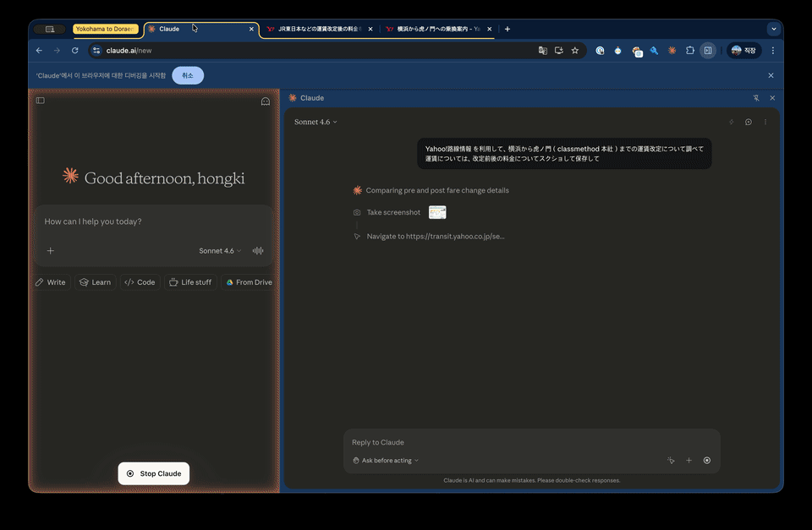The width and height of the screenshot is (812, 530).
Task: Open the Chrome extensions puzzle icon
Action: pos(689,51)
